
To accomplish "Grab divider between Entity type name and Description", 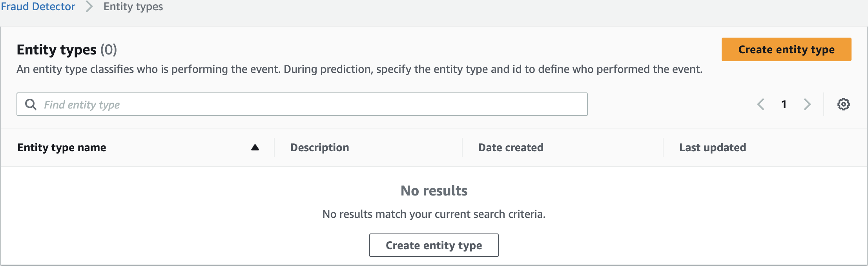I will [274, 147].
